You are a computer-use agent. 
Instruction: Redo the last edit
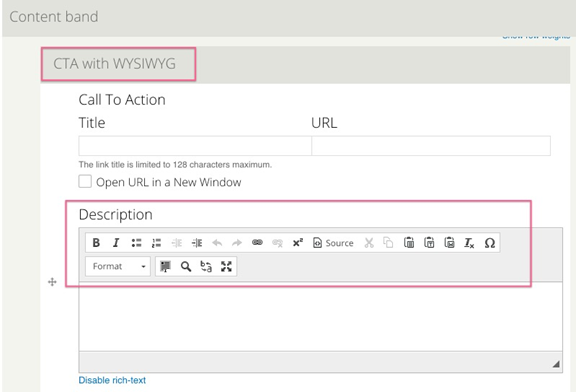pos(237,243)
